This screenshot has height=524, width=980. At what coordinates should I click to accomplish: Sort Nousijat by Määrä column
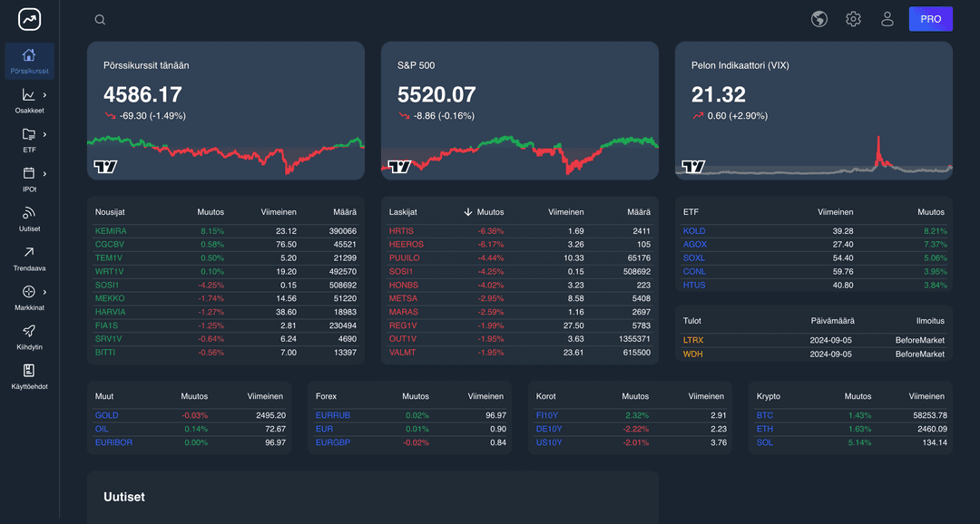point(345,212)
